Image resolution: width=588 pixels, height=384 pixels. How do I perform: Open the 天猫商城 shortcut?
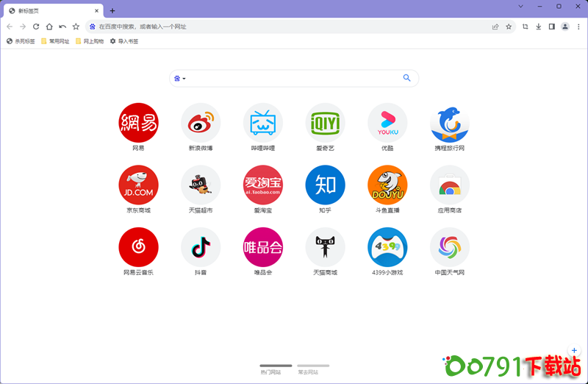[325, 247]
